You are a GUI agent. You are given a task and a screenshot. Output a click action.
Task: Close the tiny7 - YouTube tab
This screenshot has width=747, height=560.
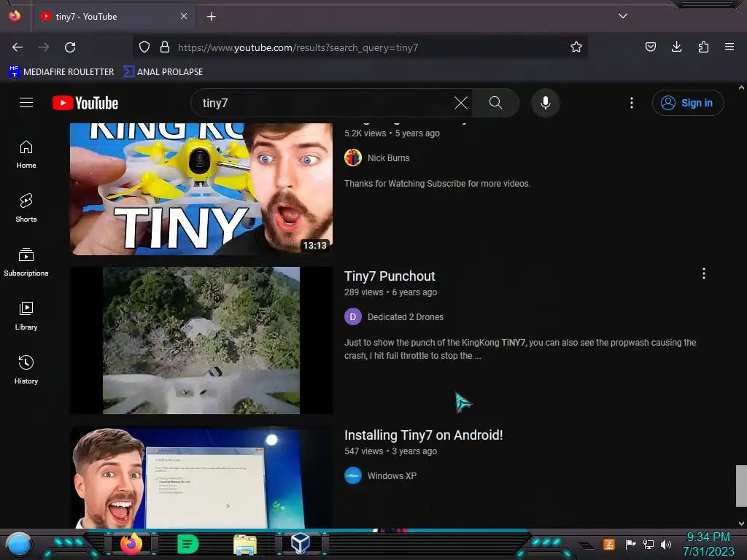184,16
